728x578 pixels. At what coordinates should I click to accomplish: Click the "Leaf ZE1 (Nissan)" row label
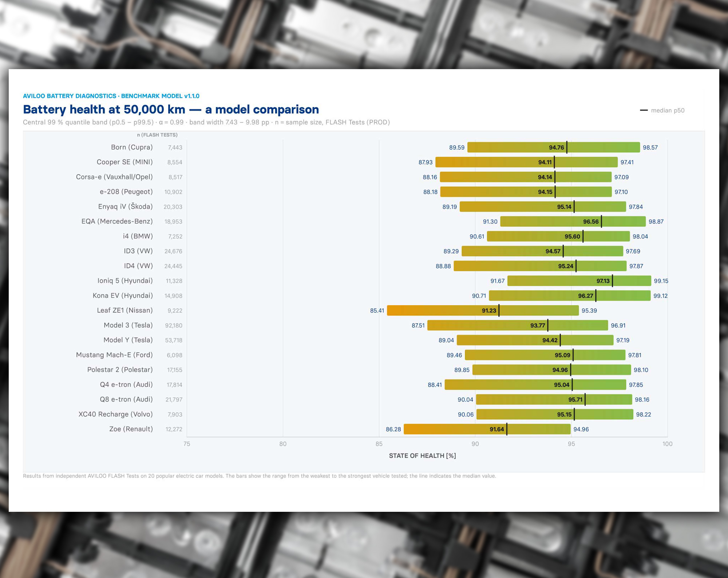tap(125, 310)
